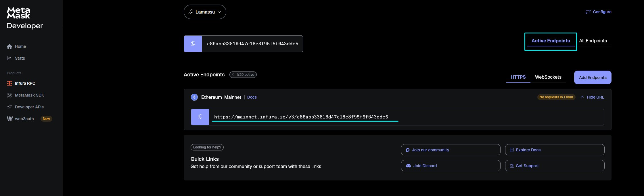Click the Configure sliders icon
This screenshot has width=644, height=196.
point(588,12)
